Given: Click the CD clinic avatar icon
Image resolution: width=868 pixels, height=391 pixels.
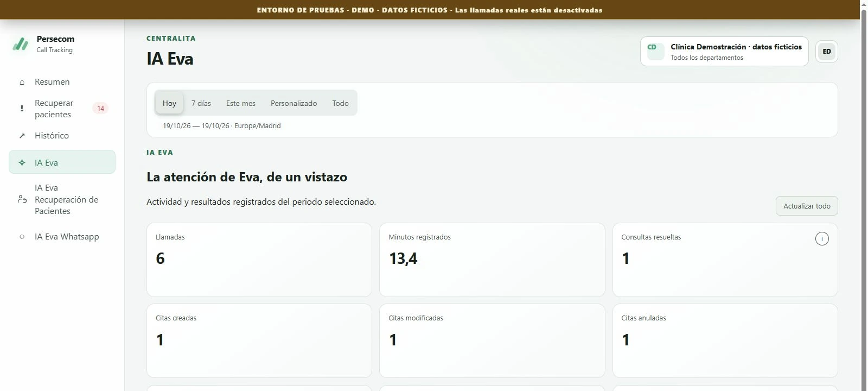Looking at the screenshot, I should (655, 51).
